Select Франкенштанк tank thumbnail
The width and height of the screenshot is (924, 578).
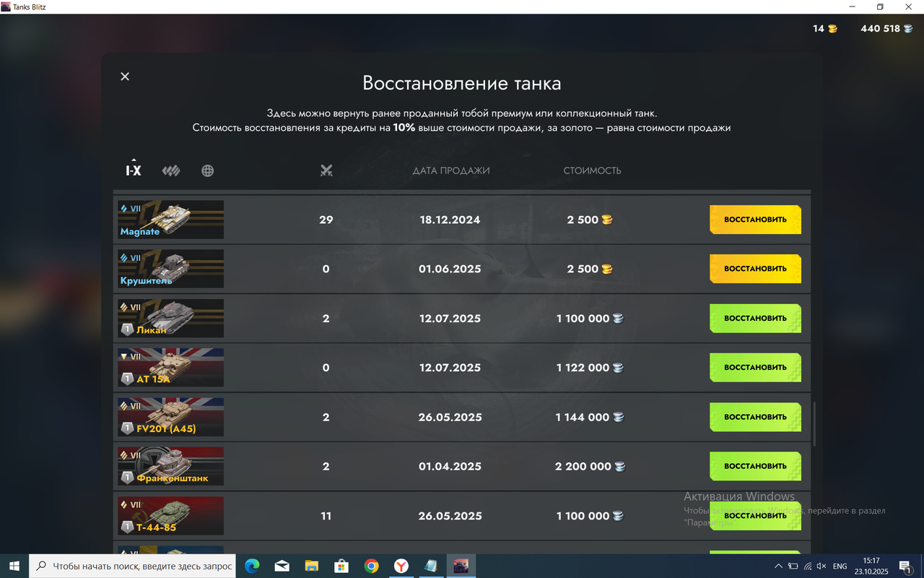pos(171,467)
